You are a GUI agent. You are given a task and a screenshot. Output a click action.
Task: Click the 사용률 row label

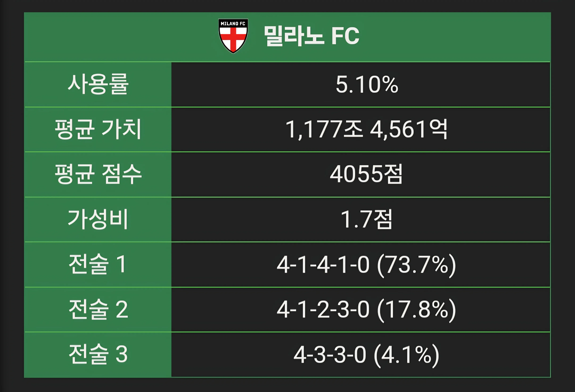point(98,84)
